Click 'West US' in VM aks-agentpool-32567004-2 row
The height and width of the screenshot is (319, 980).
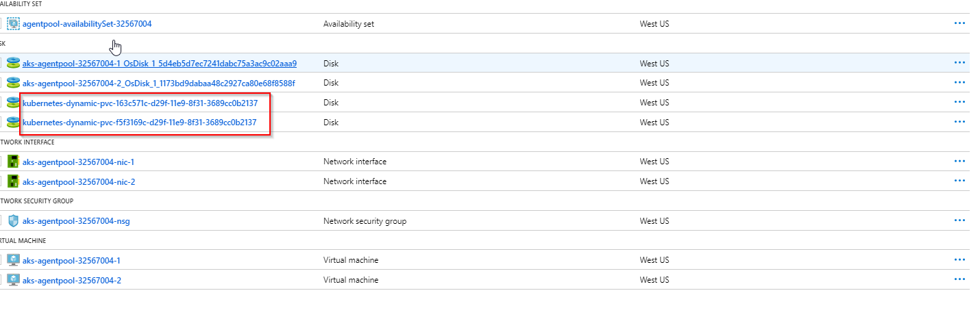[654, 280]
